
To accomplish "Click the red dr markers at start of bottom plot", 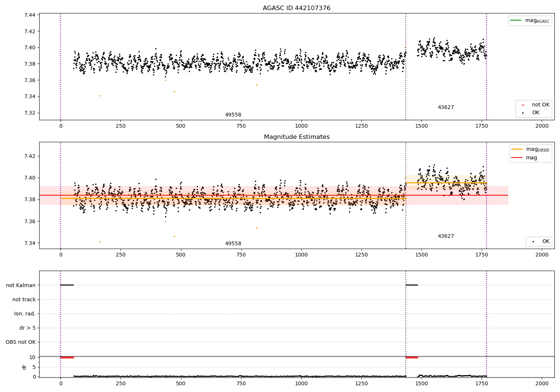I will pyautogui.click(x=67, y=358).
